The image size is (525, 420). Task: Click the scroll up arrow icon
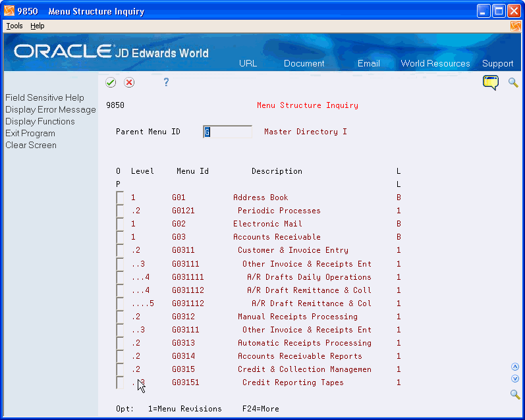click(515, 367)
